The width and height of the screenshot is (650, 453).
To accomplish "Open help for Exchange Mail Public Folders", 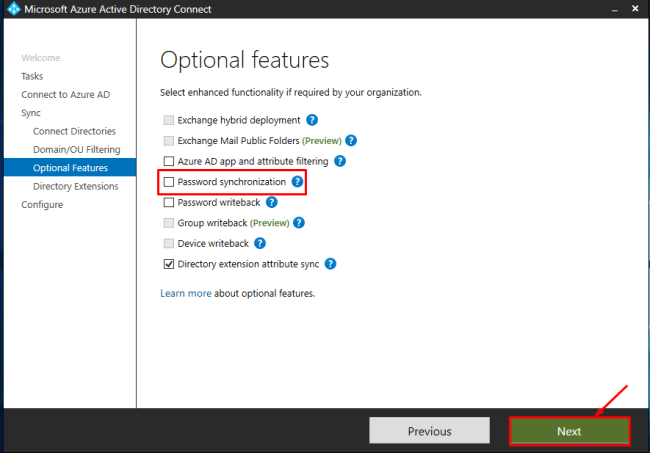I will 351,141.
